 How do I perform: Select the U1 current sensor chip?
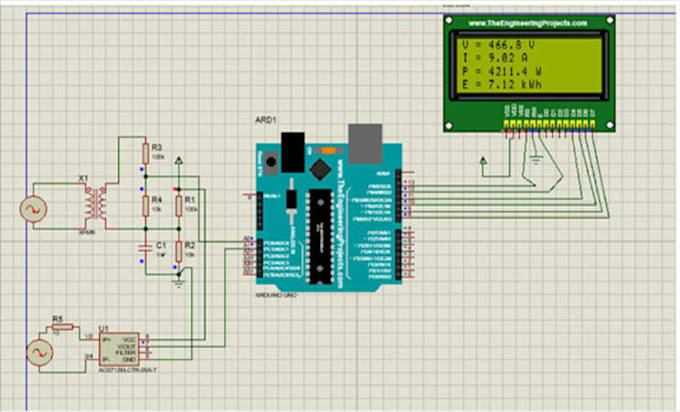[x=119, y=350]
